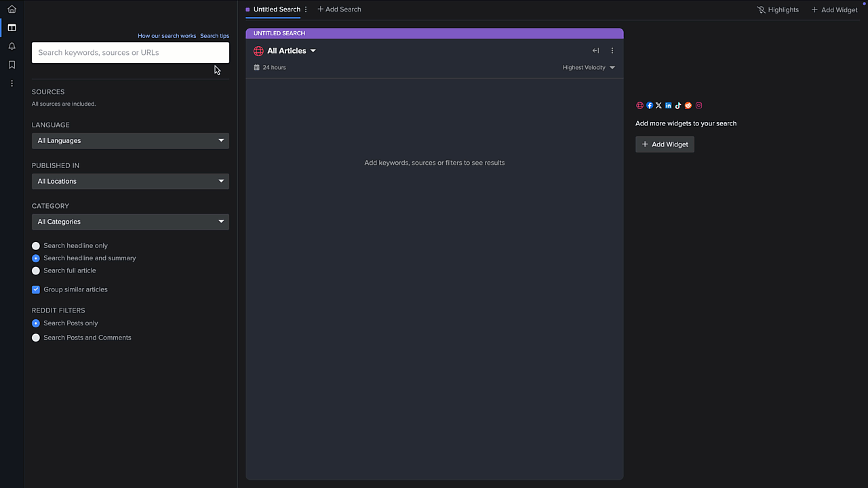Open the Search tips link

pos(214,35)
